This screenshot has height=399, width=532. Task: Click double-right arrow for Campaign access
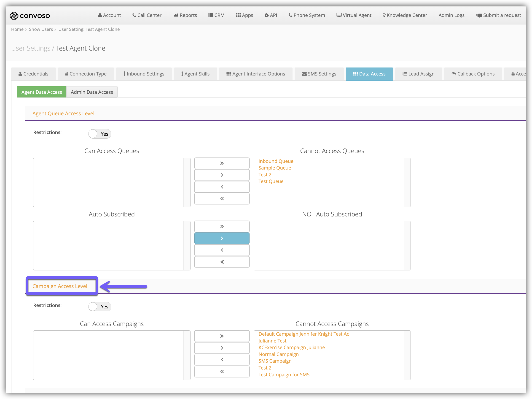click(x=221, y=336)
